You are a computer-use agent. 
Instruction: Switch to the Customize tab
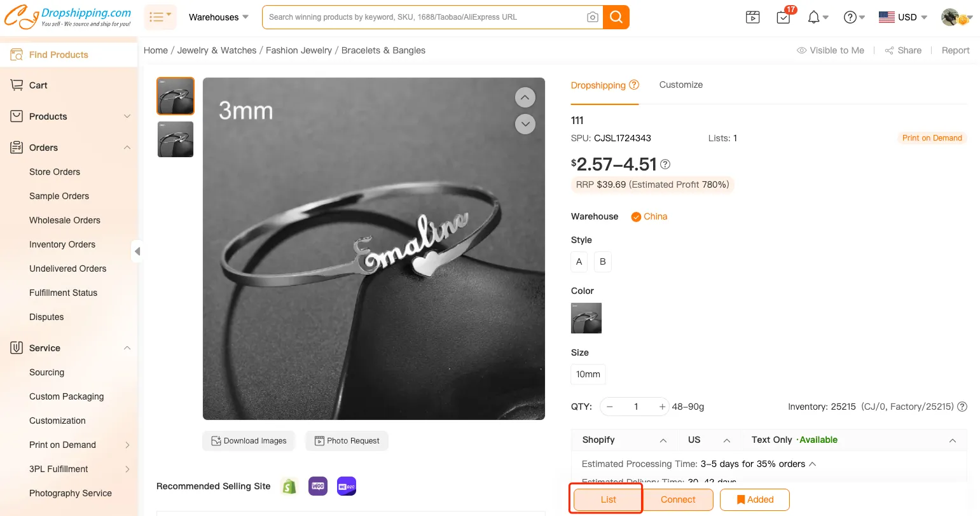click(x=680, y=85)
